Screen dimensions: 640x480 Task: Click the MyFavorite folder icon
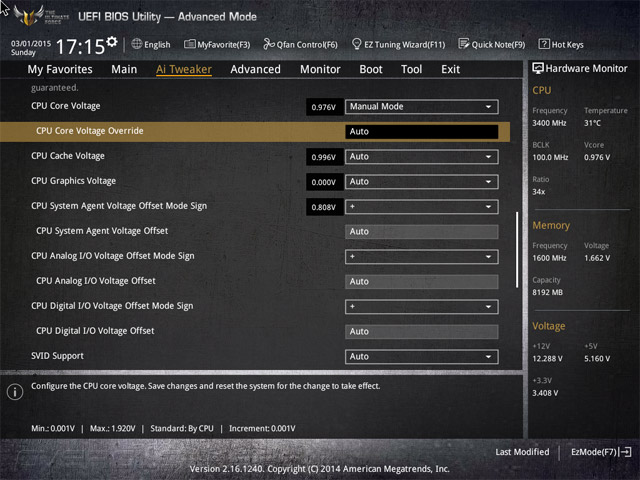(190, 44)
